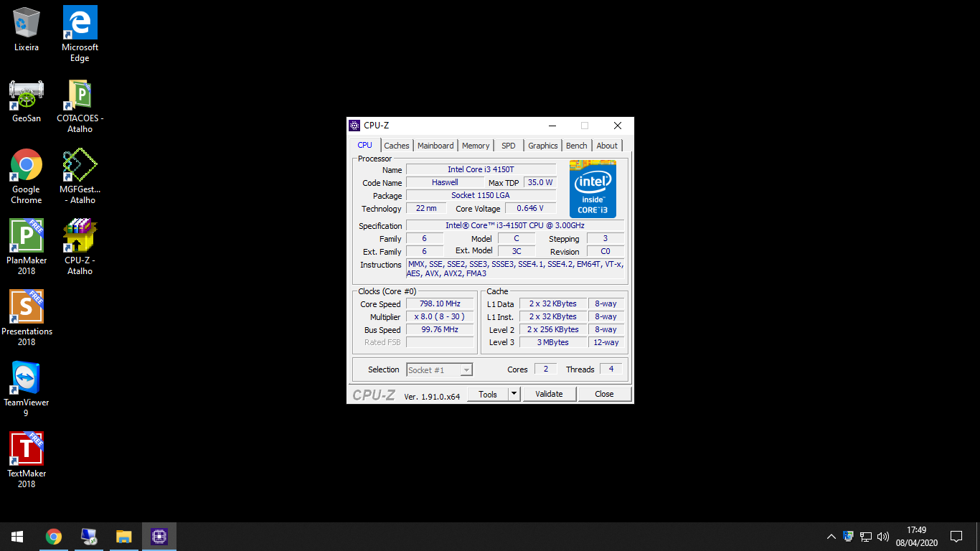The width and height of the screenshot is (980, 551).
Task: Click the Intel Core i3 logo badge
Action: pos(593,189)
